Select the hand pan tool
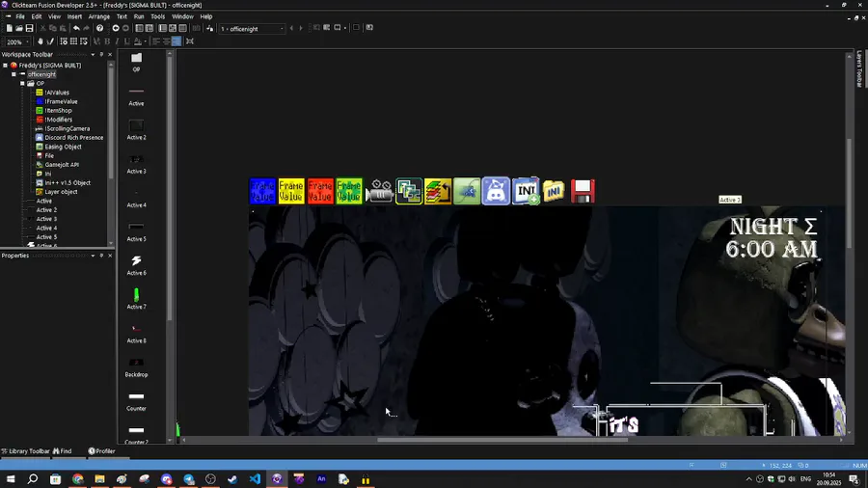868x488 pixels. pos(40,41)
